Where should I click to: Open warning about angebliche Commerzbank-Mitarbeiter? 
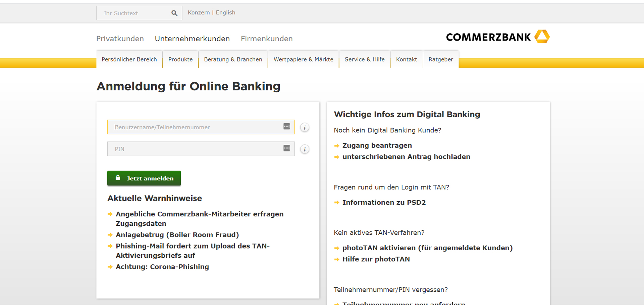click(x=200, y=219)
